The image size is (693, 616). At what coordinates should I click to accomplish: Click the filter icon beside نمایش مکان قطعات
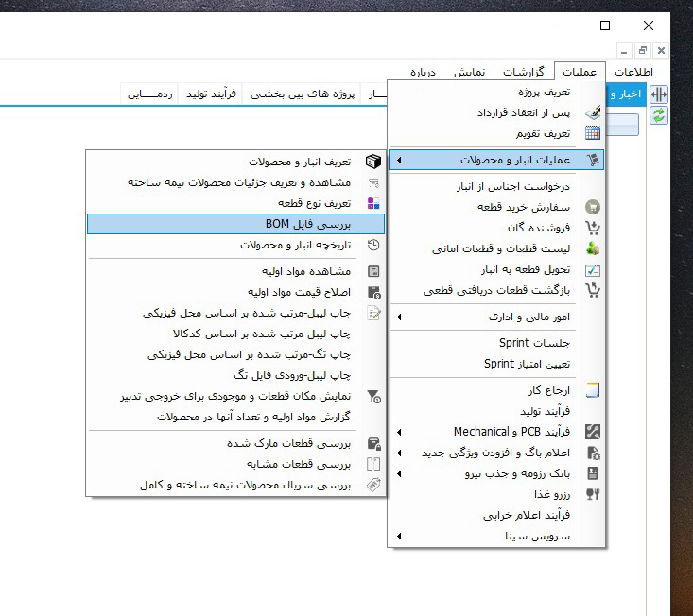[x=373, y=396]
